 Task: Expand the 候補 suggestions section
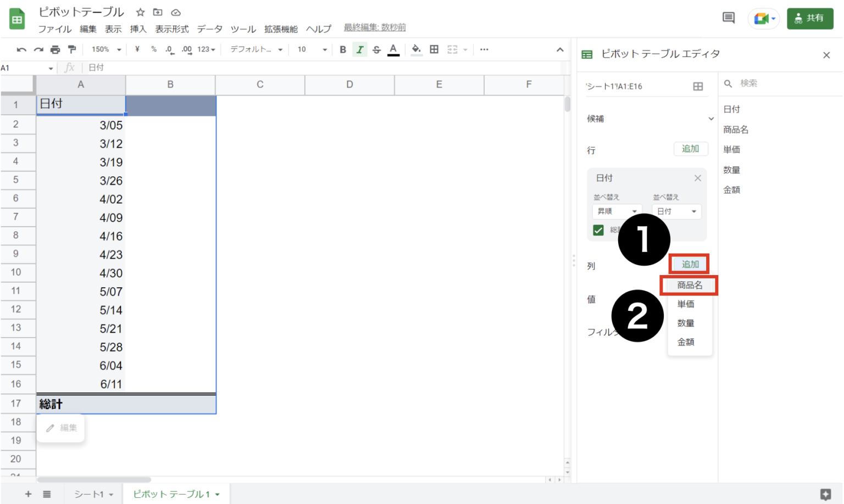tap(710, 119)
